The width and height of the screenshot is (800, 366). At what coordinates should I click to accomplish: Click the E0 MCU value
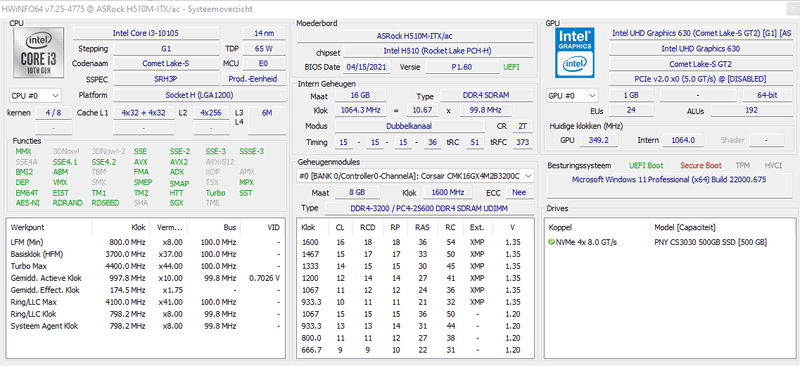(264, 64)
